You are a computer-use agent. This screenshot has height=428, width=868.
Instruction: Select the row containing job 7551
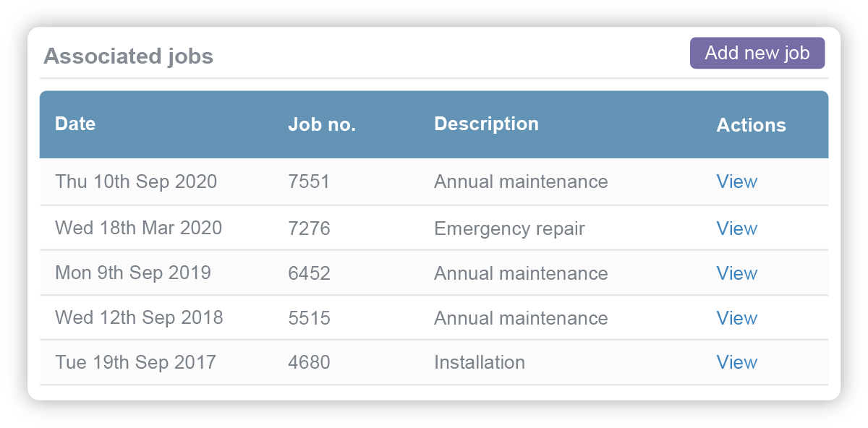tap(310, 181)
